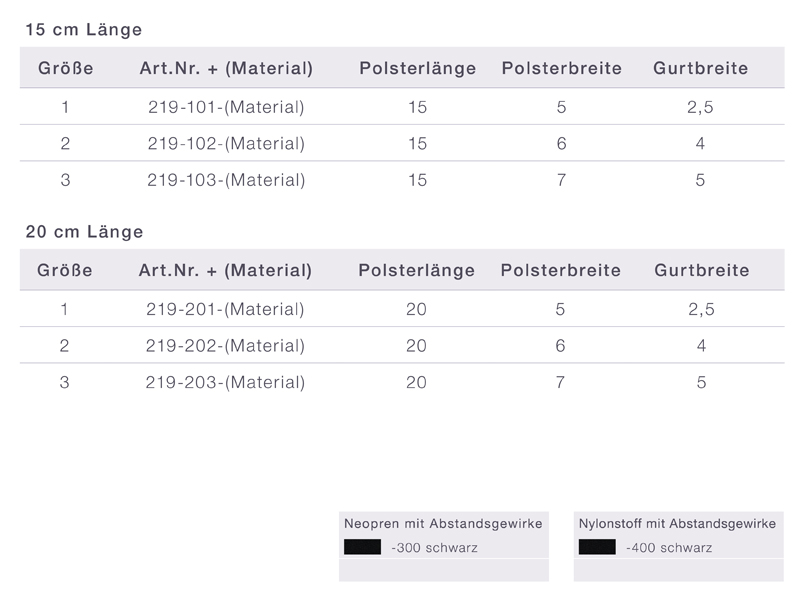Select the article number 219-203-(Material)
Screen dimensions: 800x600
click(x=225, y=382)
